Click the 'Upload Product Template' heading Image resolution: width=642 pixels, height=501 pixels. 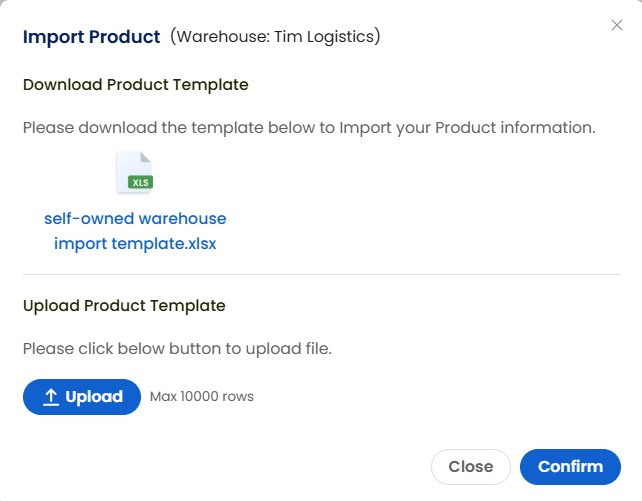124,306
